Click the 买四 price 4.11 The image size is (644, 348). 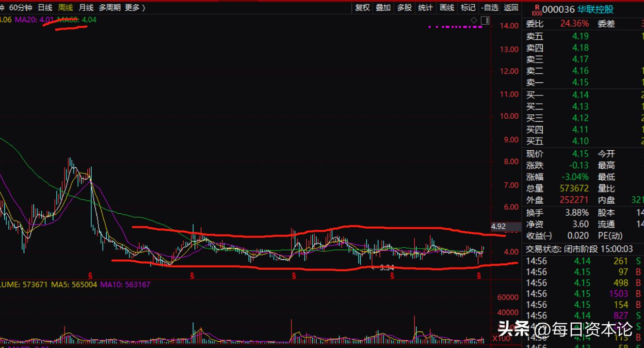point(580,129)
